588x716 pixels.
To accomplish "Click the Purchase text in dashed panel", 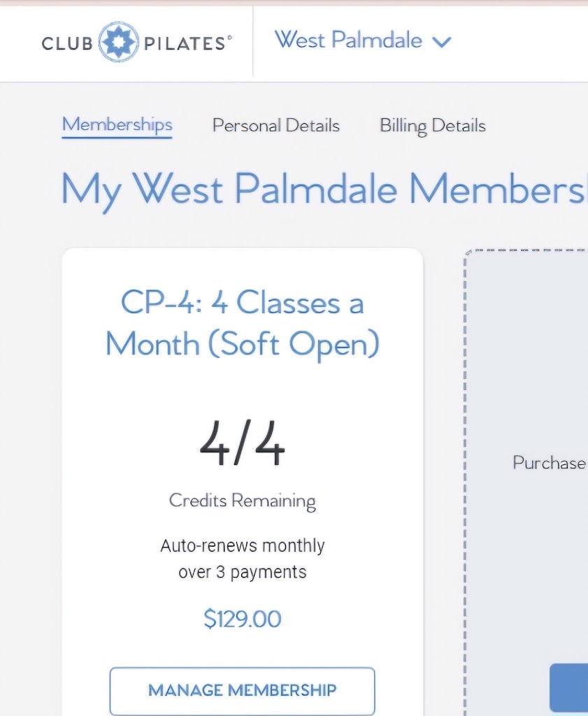I will (x=549, y=463).
